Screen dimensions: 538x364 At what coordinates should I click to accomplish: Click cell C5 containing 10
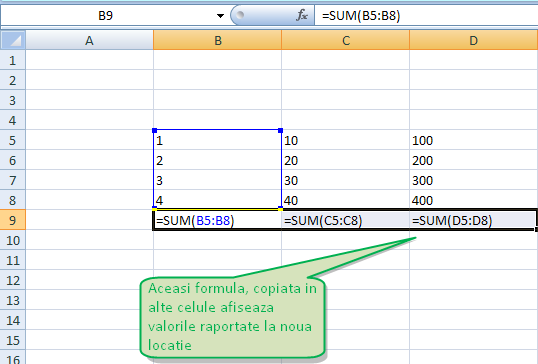pos(346,140)
